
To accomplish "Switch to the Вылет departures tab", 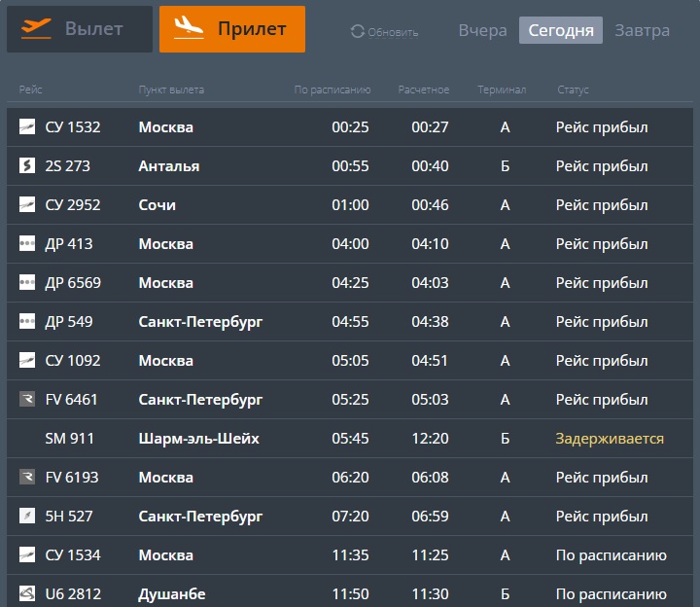I will click(80, 29).
